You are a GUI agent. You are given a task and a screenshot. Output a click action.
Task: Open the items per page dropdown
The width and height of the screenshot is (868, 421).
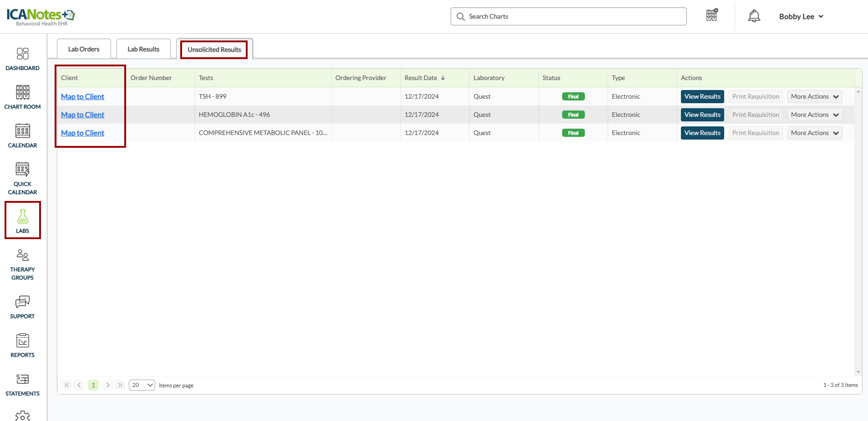pos(142,385)
